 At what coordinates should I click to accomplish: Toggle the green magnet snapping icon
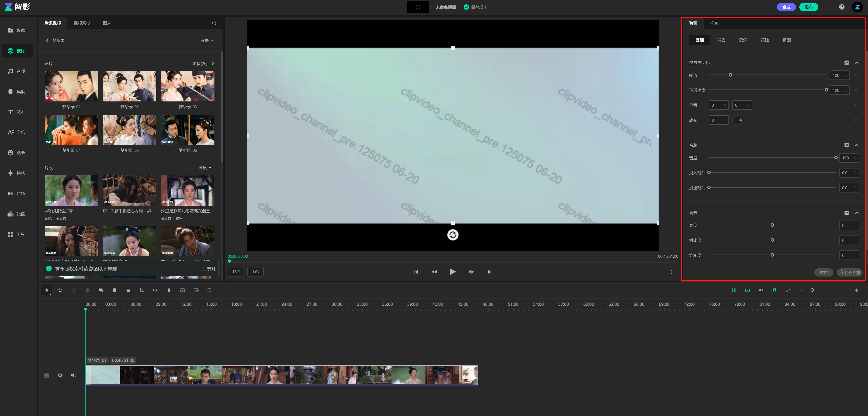point(774,290)
